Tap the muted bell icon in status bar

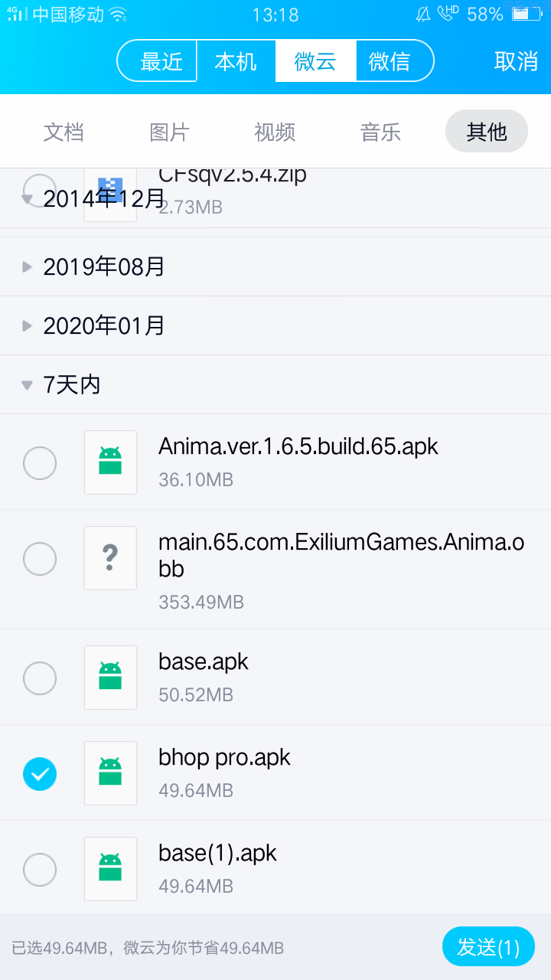(x=423, y=14)
